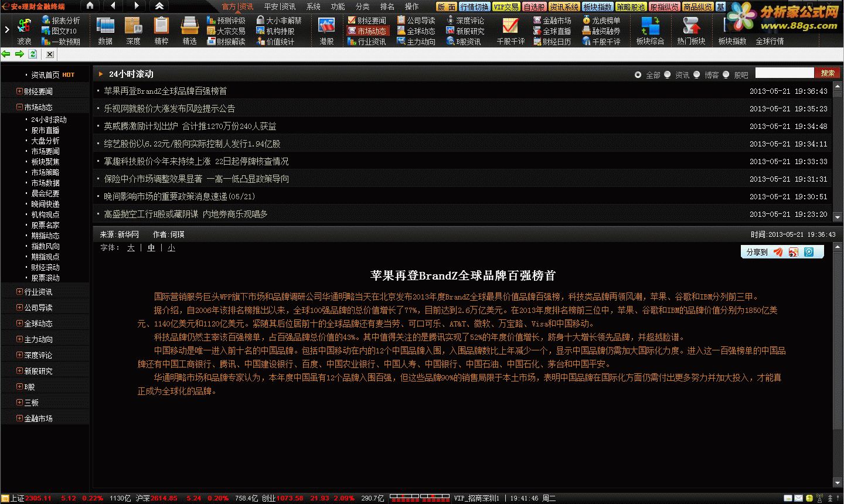The width and height of the screenshot is (844, 504).
Task: Open 大宗交易 block trades
Action: 226,31
